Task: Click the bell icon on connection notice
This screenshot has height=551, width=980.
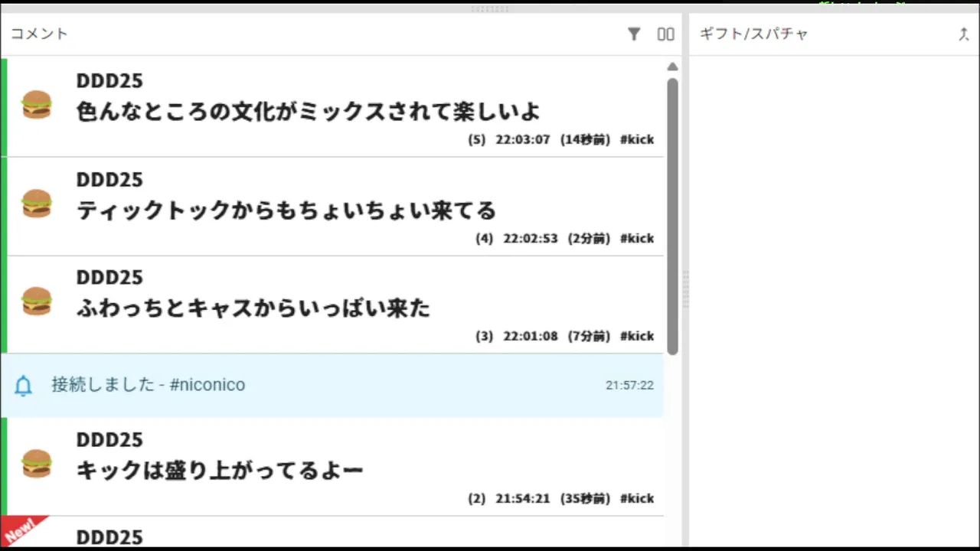Action: [24, 386]
